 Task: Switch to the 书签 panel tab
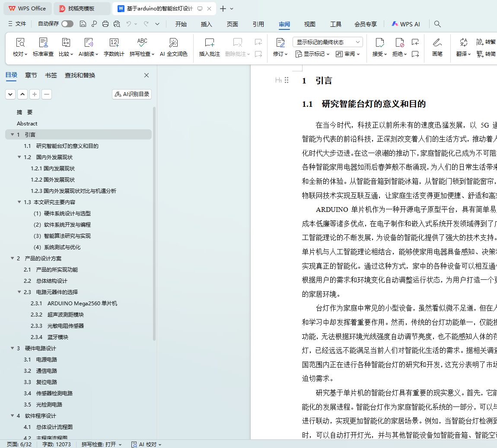[x=51, y=75]
